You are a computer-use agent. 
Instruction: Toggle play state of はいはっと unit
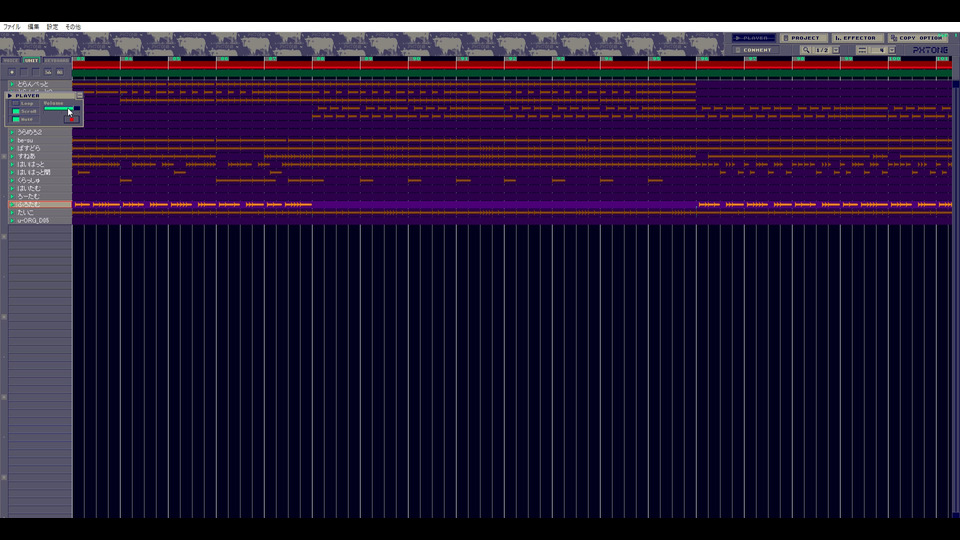tap(12, 164)
